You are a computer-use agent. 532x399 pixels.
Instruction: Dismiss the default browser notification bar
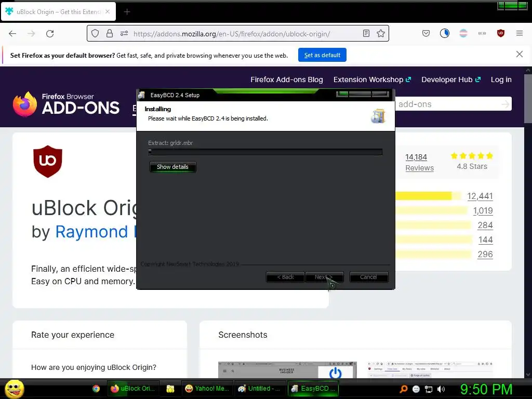(x=519, y=54)
